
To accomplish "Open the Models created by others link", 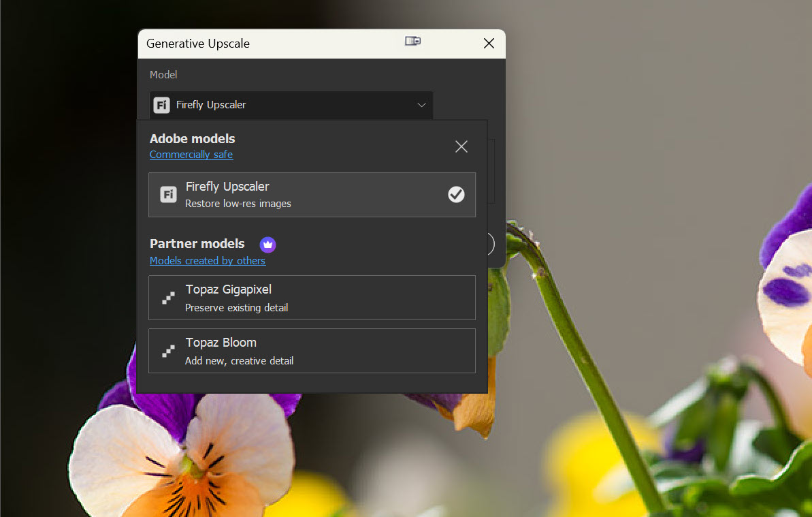I will [x=208, y=261].
